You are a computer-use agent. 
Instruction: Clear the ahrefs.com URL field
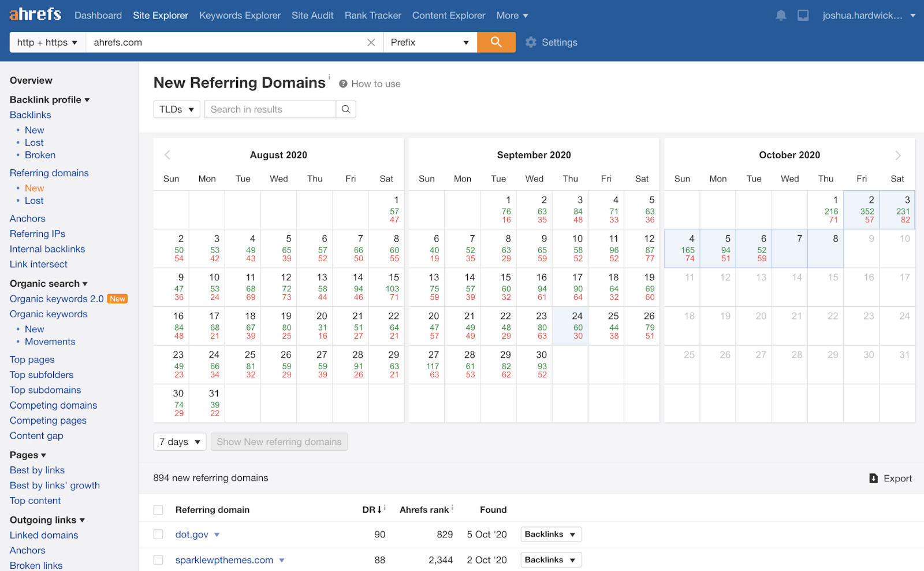371,43
